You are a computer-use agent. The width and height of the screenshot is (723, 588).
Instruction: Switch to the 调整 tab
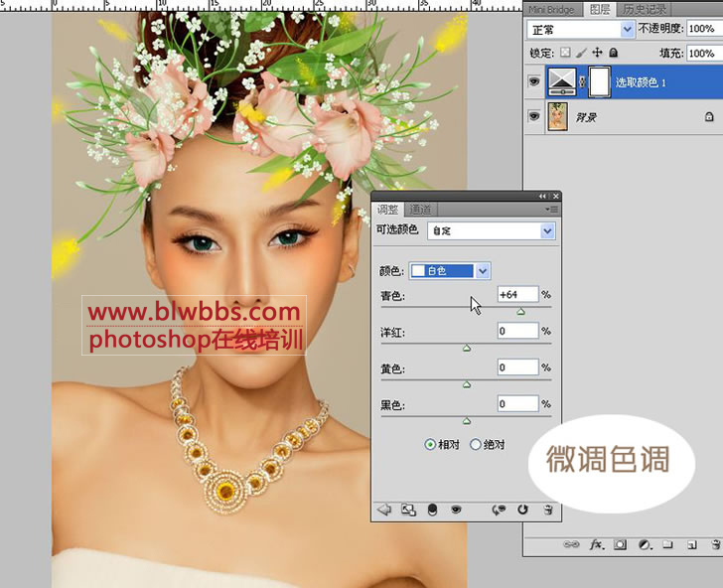[x=387, y=210]
